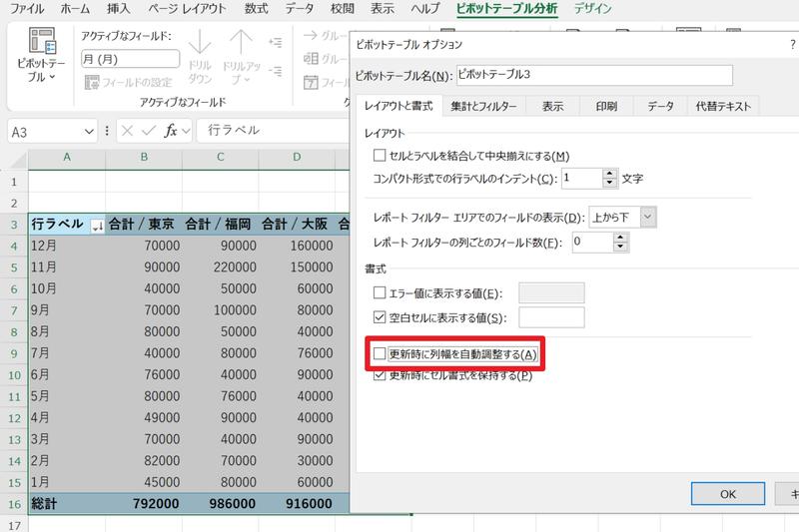Open the 表示 ribbon tab

[x=383, y=9]
